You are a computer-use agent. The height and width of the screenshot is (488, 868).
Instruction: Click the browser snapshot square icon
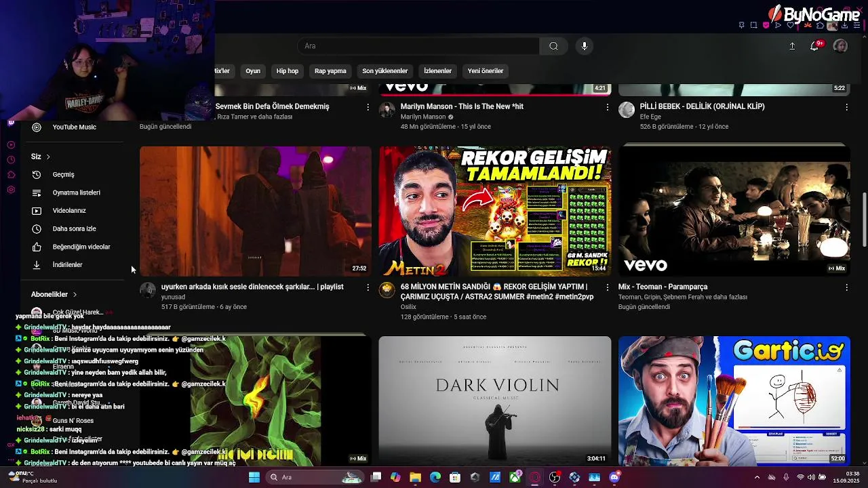click(x=753, y=25)
